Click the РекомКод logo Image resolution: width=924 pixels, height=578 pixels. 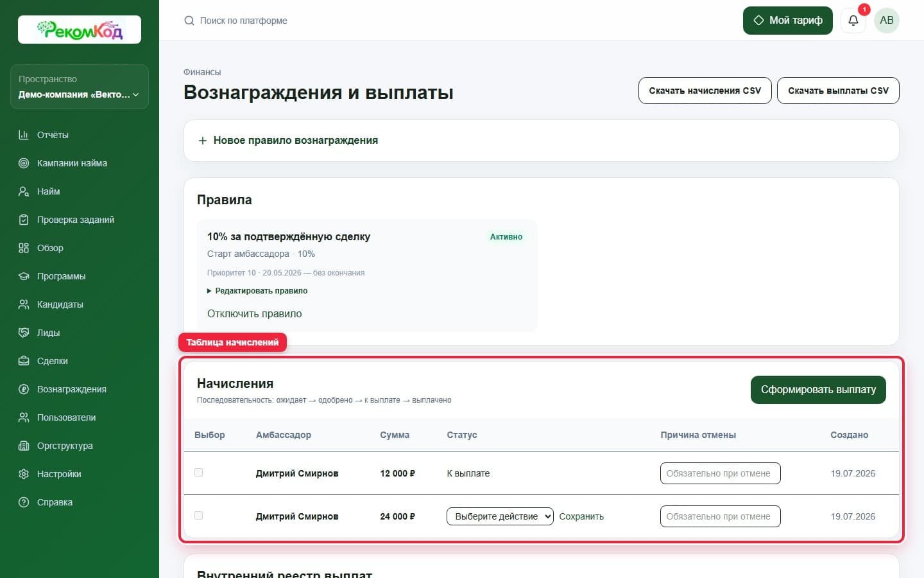point(80,30)
